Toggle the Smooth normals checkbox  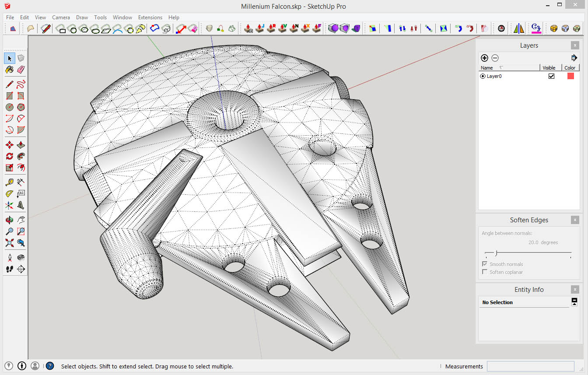pyautogui.click(x=484, y=264)
